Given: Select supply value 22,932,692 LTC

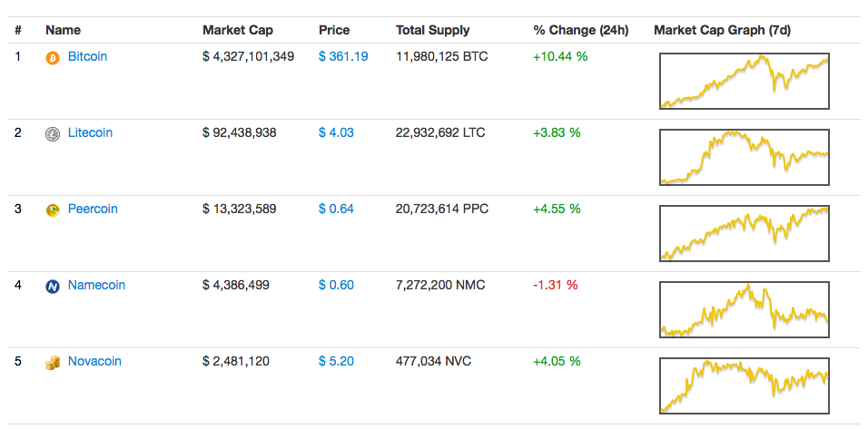Looking at the screenshot, I should point(440,132).
